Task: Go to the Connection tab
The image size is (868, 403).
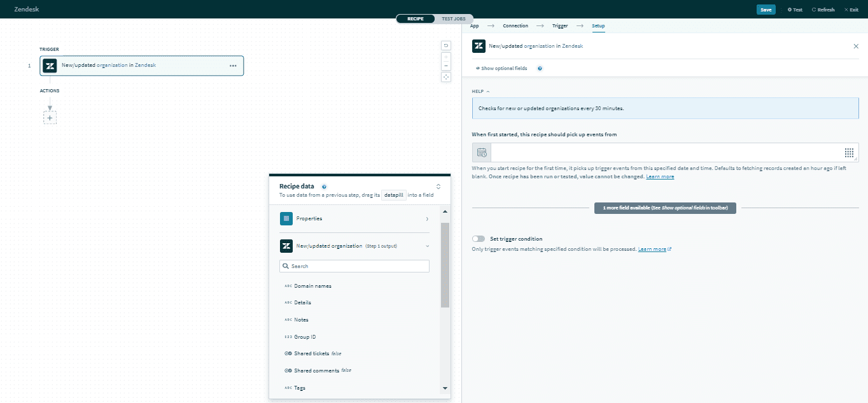Action: click(x=515, y=26)
